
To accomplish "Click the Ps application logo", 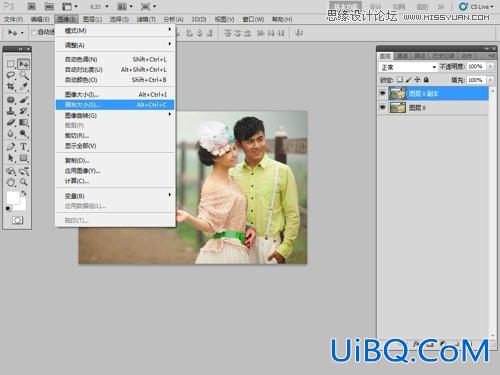I will pos(9,6).
